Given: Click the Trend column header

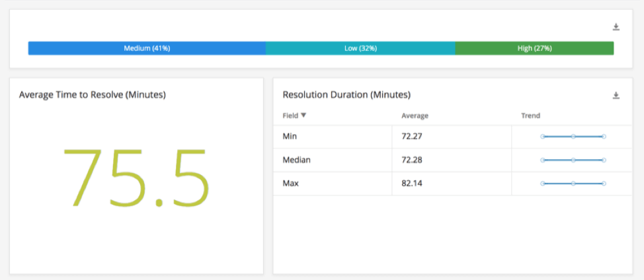Looking at the screenshot, I should (531, 116).
